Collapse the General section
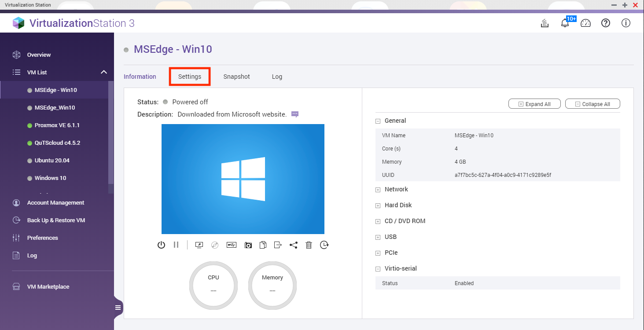The image size is (644, 330). pos(378,121)
